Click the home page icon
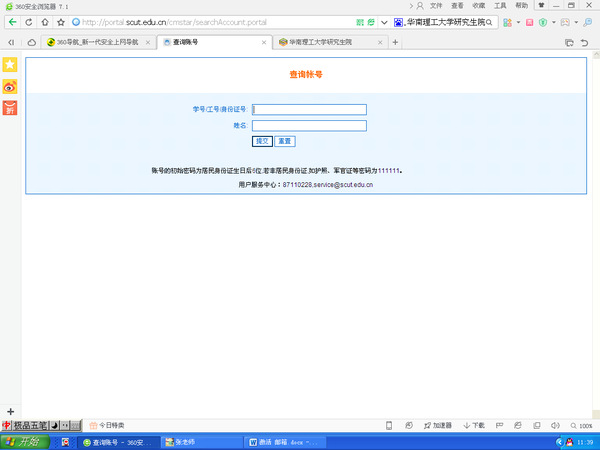Screen dimensions: 600x450 tap(45, 22)
